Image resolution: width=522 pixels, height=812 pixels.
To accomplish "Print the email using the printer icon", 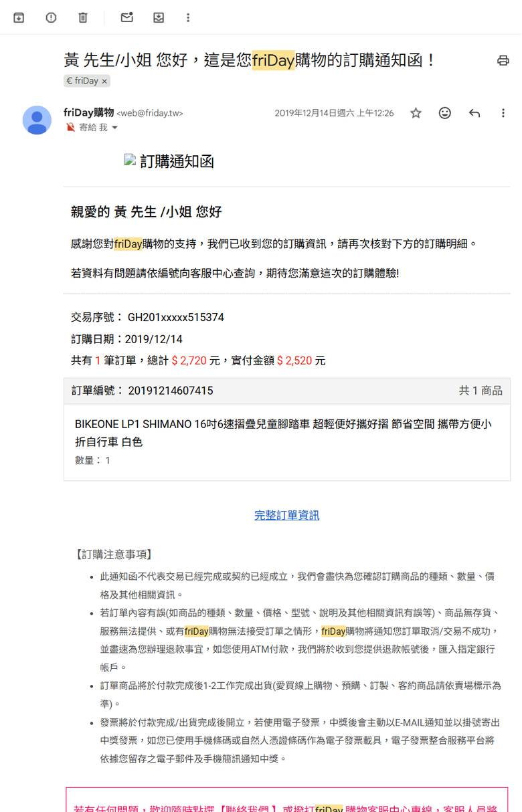I will 503,61.
